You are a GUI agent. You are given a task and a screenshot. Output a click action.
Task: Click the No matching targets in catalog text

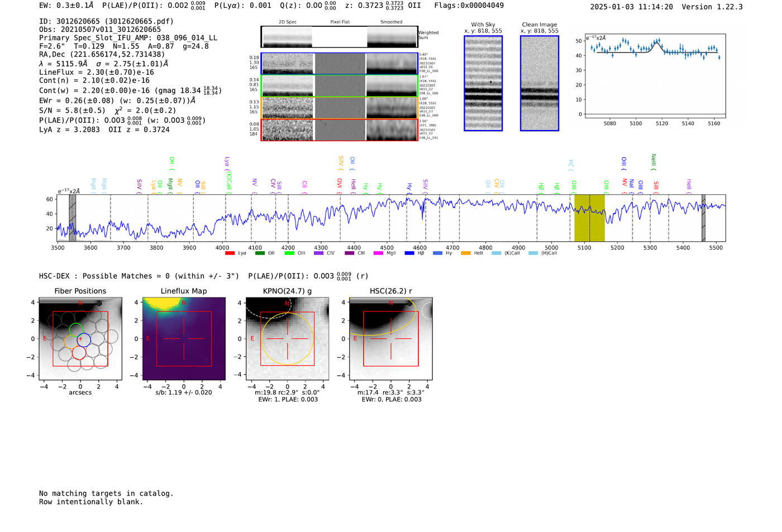106,493
